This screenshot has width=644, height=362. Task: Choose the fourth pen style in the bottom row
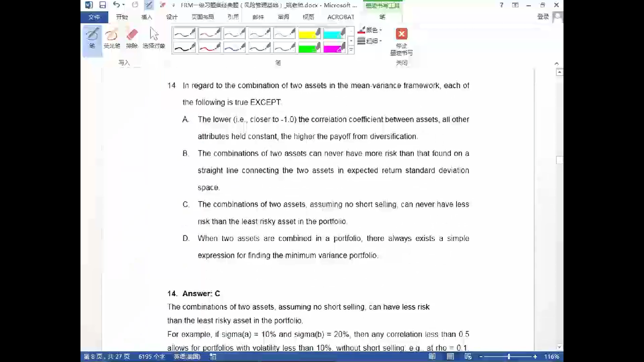(260, 47)
